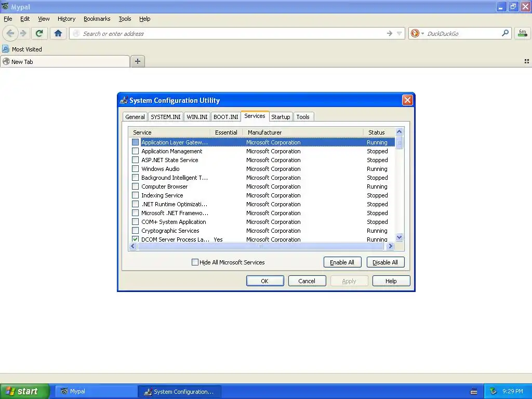Click the services list scroll-down arrow
The width and height of the screenshot is (532, 399).
[400, 237]
